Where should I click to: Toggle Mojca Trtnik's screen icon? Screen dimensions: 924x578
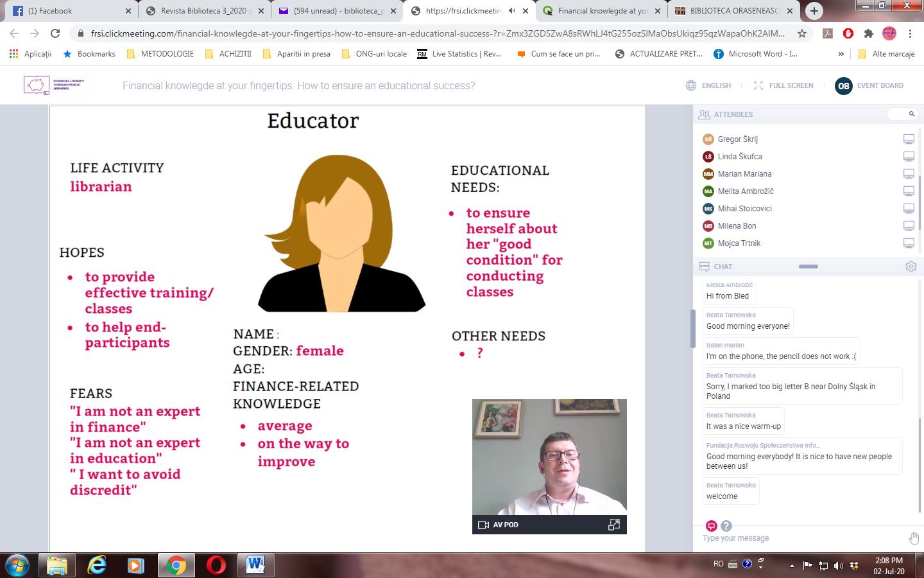tap(909, 243)
